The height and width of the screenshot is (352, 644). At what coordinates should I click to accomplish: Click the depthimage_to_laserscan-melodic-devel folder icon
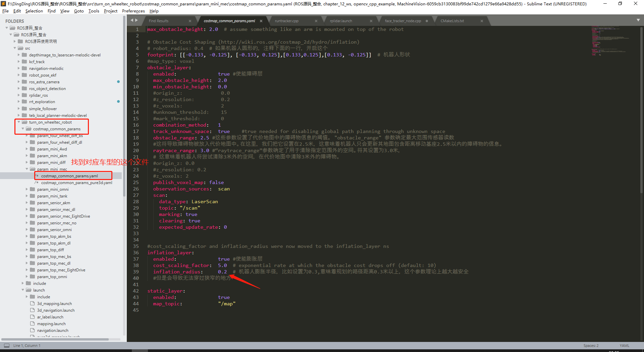(x=24, y=55)
